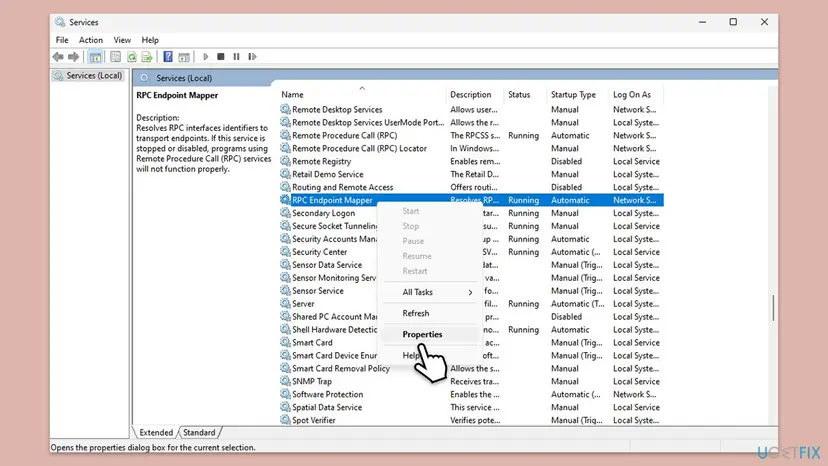828x466 pixels.
Task: Open the Action menu
Action: 91,40
